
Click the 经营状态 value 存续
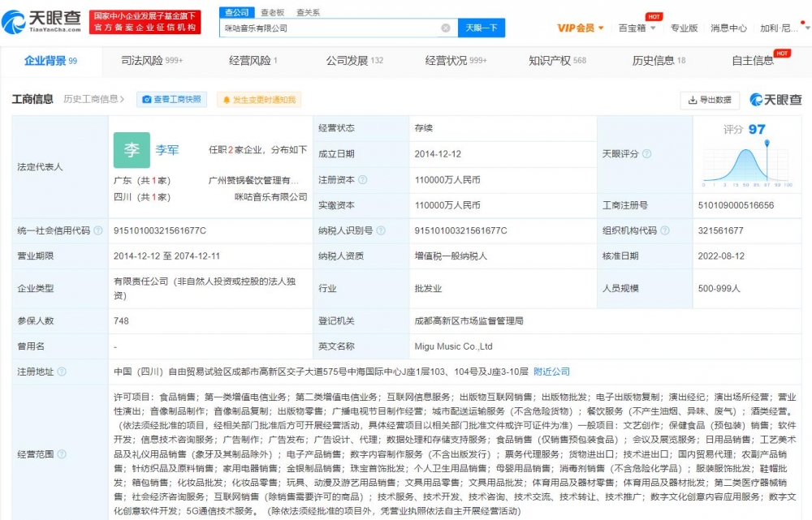[424, 128]
